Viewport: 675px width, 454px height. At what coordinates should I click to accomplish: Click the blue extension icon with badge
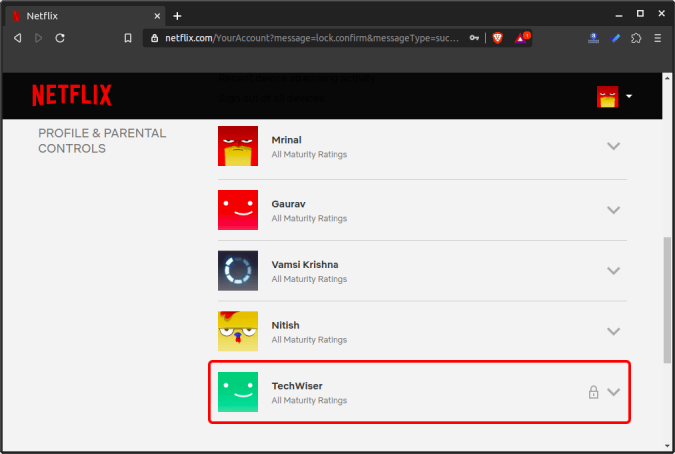pos(593,38)
